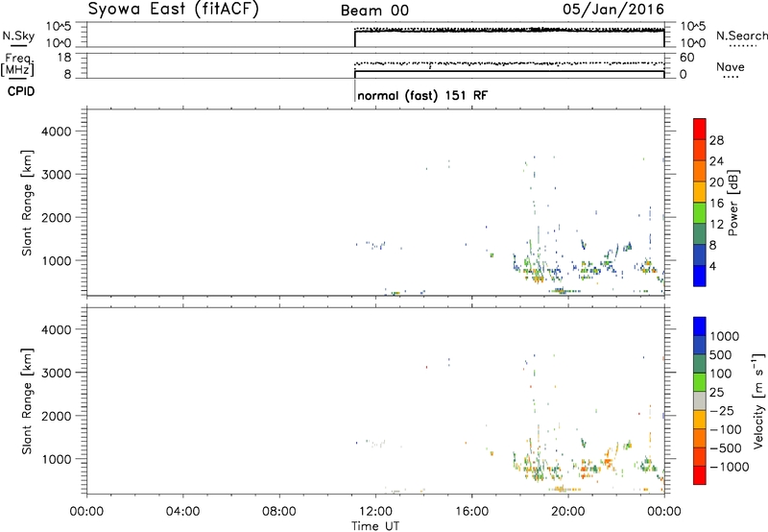The height and width of the screenshot is (532, 768).
Task: Click the 'Velocity [m s-1]' colorbar title
Action: (758, 400)
